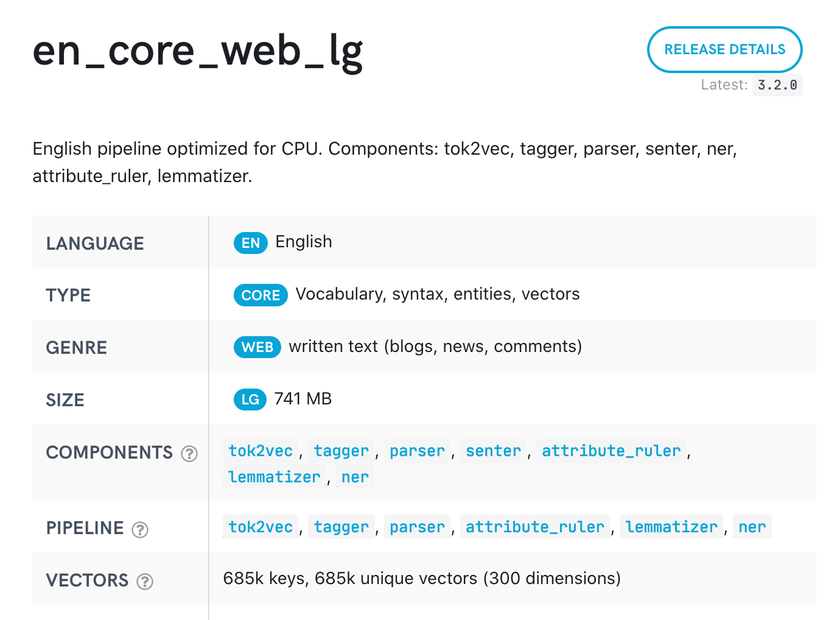Click the Pipeline help question-mark icon
This screenshot has width=840, height=620.
140,530
